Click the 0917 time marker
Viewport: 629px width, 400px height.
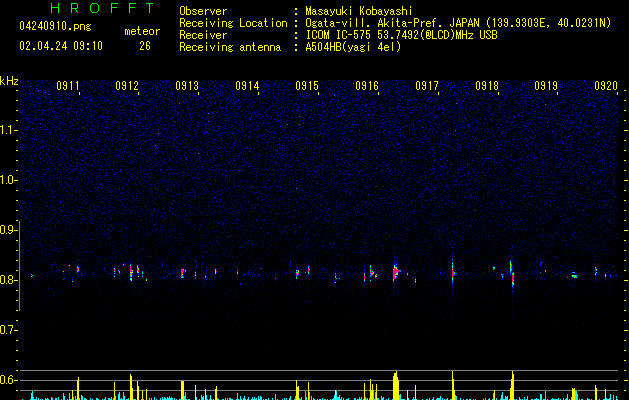click(x=427, y=86)
